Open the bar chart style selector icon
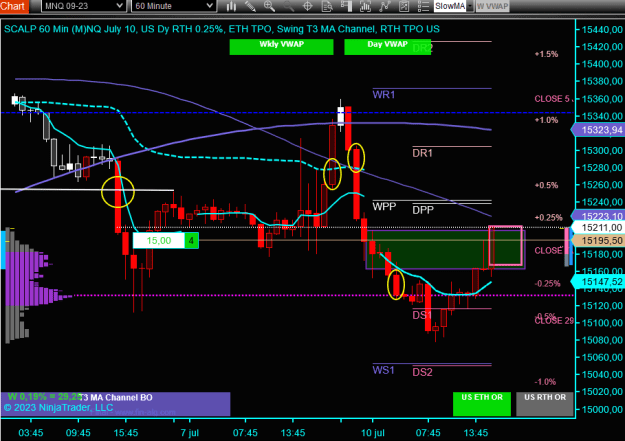 pos(231,6)
